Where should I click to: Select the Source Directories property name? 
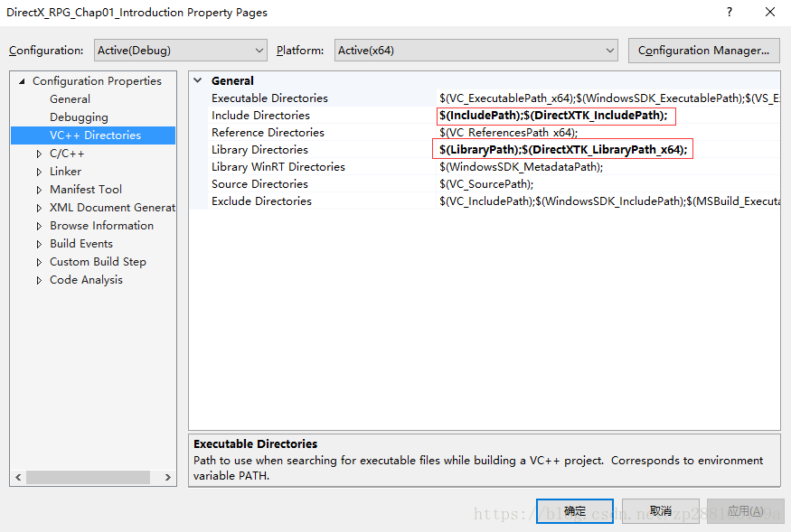click(x=259, y=184)
